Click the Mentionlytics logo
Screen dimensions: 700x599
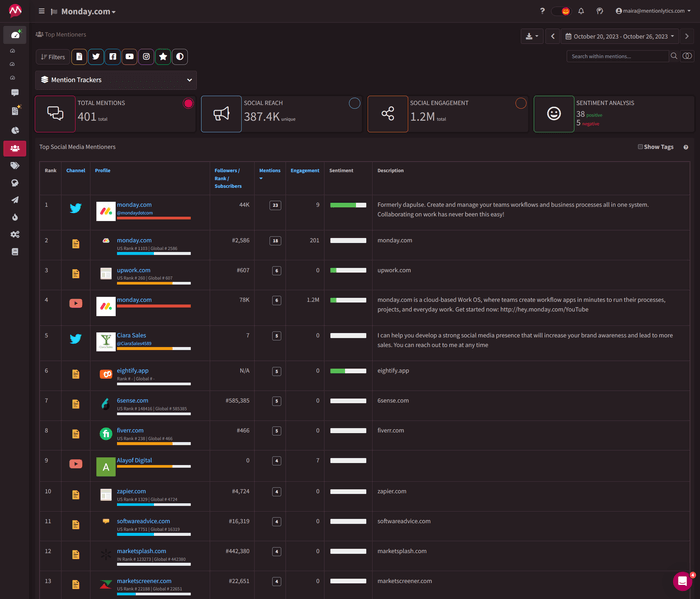coord(15,10)
